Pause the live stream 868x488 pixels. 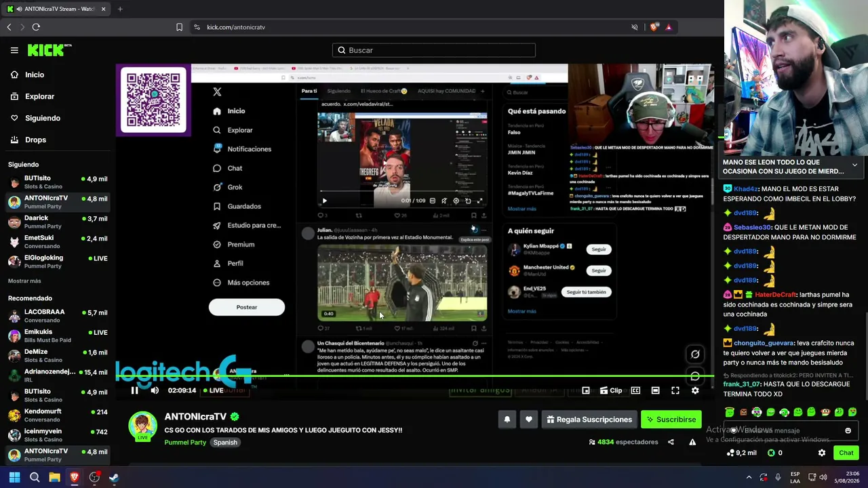tap(134, 390)
